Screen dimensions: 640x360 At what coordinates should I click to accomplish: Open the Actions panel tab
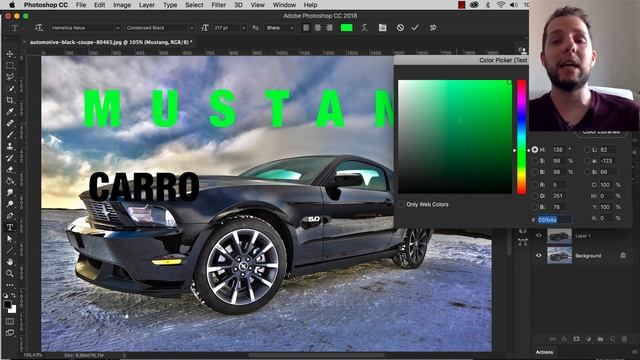[x=544, y=352]
